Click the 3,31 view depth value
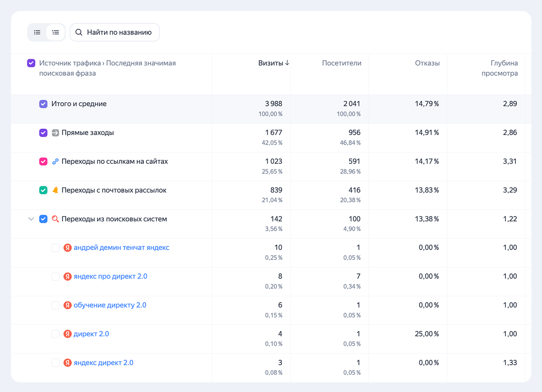This screenshot has width=542, height=392. [510, 162]
